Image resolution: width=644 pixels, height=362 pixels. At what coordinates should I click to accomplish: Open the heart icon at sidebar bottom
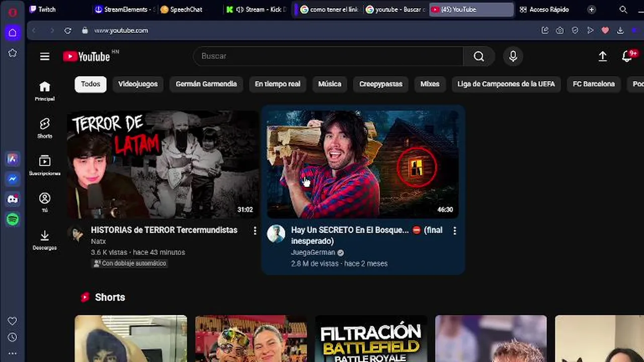(x=13, y=321)
